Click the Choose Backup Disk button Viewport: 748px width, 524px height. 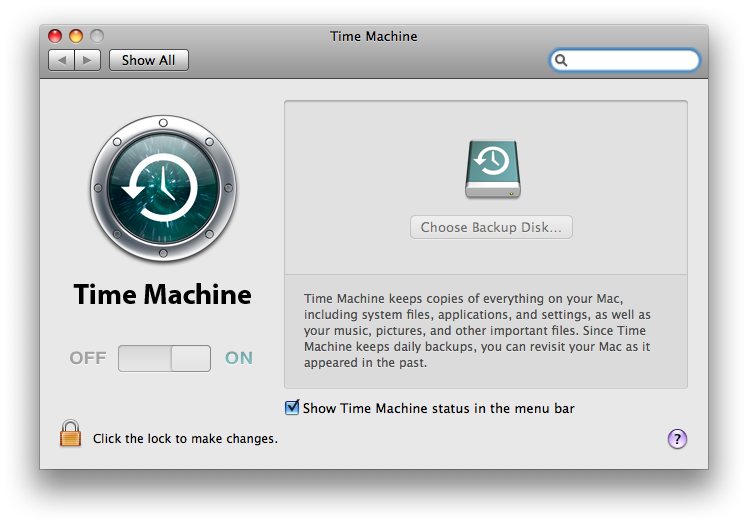(491, 227)
